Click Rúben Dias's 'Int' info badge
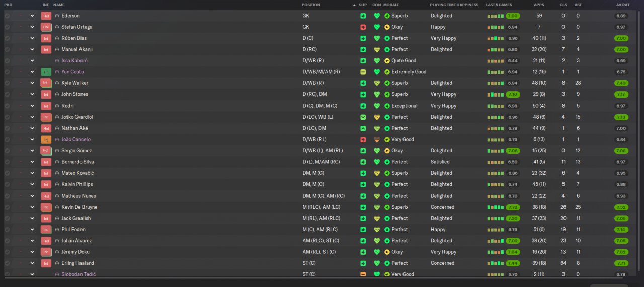This screenshot has height=287, width=644. pos(46,38)
